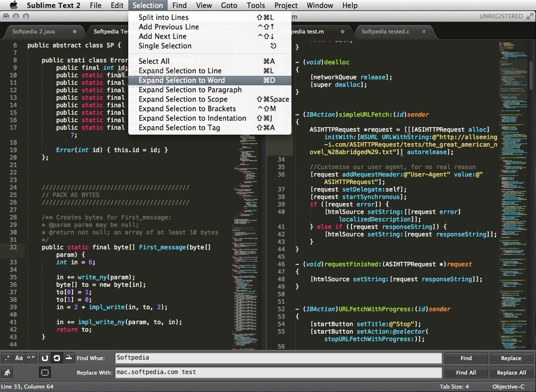536x392 pixels.
Task: Choose Single Selection
Action: click(x=209, y=46)
